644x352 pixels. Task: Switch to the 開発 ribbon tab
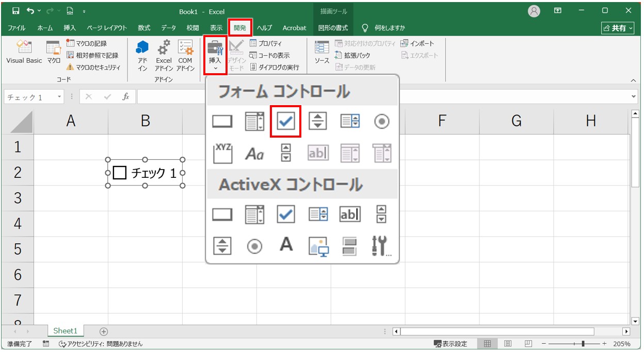(x=240, y=28)
